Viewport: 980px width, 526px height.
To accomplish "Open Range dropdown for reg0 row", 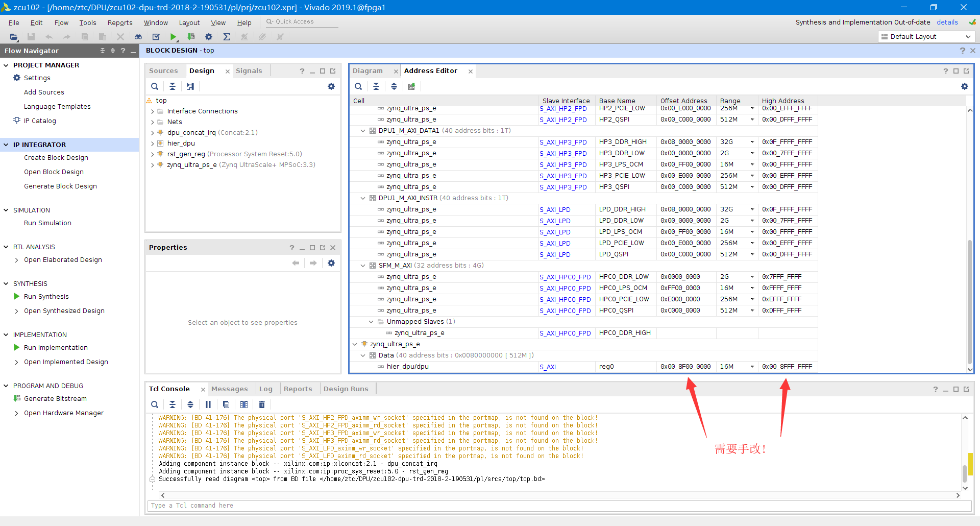I will point(752,367).
